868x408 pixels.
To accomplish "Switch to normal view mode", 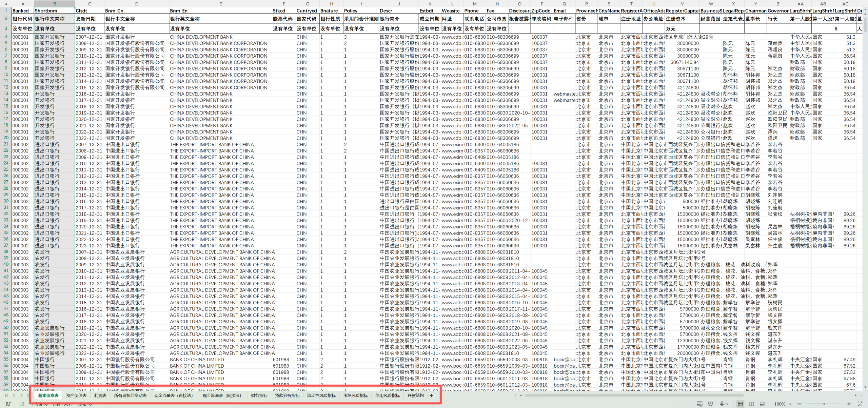I will tap(741, 404).
